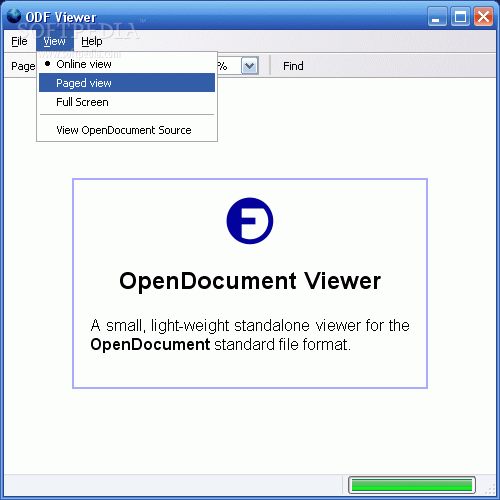
Task: Close the ODF Viewer window
Action: (x=483, y=16)
